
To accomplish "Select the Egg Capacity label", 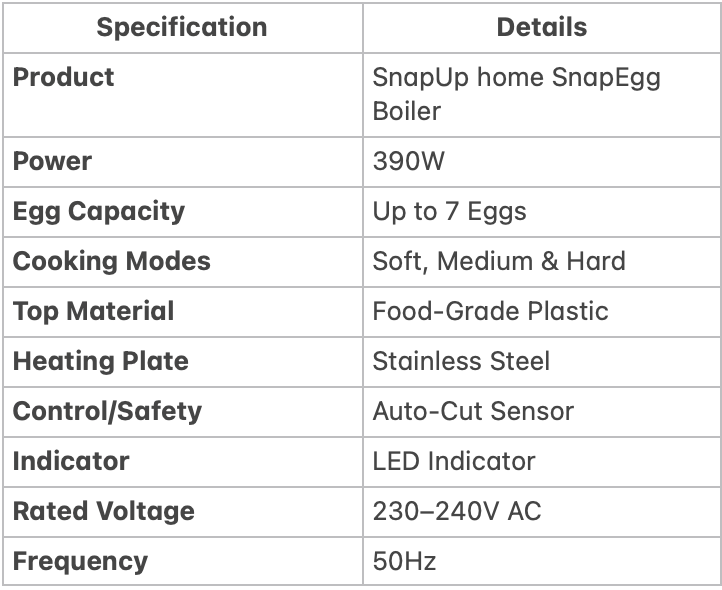I will coord(99,212).
